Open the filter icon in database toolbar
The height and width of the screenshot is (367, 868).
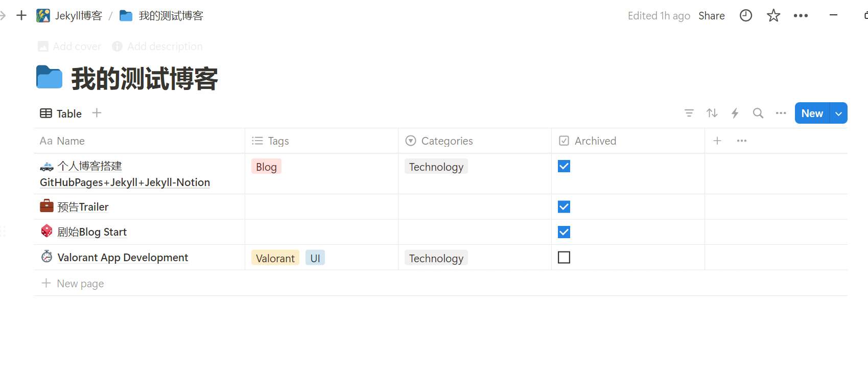click(689, 113)
